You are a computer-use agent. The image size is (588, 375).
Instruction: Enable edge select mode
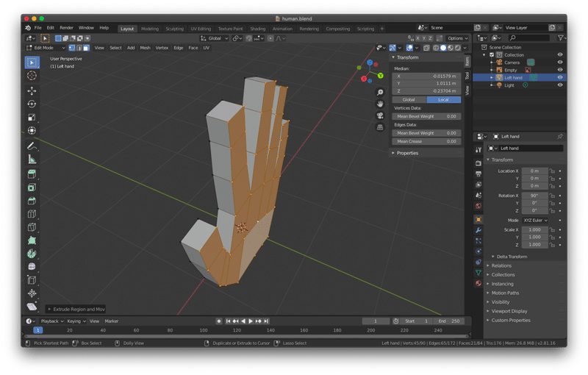[x=79, y=48]
